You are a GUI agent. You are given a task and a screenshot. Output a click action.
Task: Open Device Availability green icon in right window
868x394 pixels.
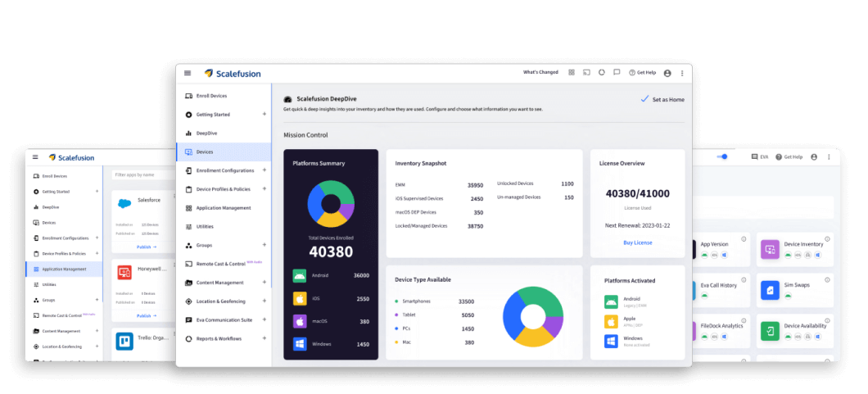(770, 331)
